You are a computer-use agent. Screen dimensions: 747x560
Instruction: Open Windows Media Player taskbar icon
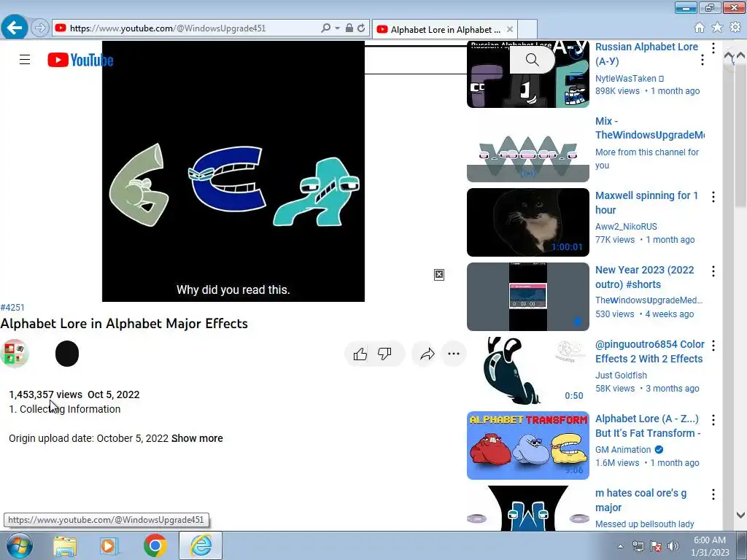[x=109, y=546]
